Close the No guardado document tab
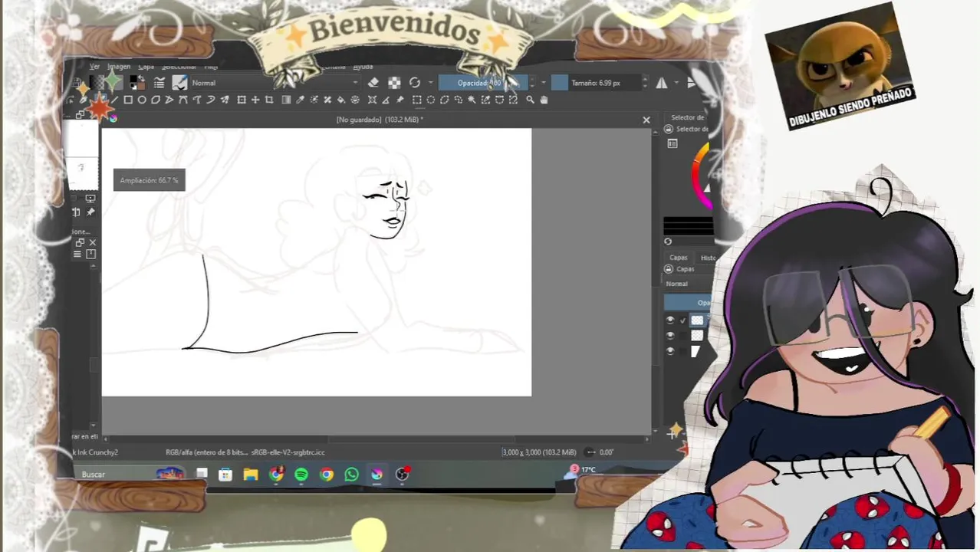980x552 pixels. click(646, 120)
